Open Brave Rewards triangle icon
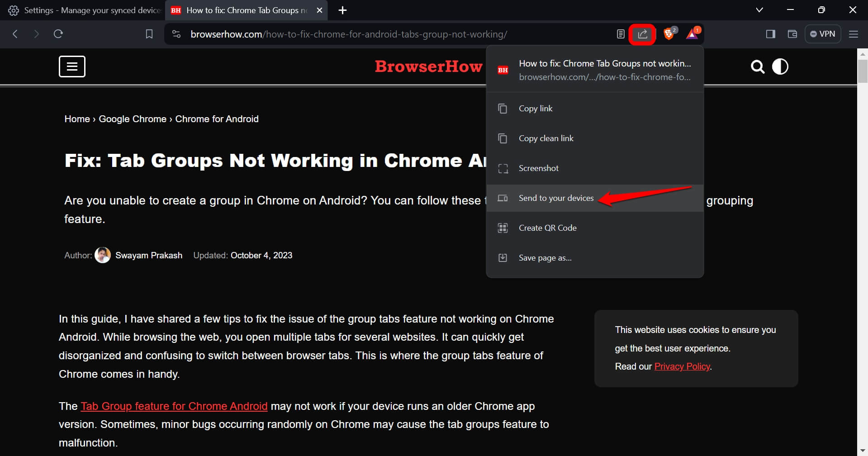The height and width of the screenshot is (456, 868). [x=693, y=34]
